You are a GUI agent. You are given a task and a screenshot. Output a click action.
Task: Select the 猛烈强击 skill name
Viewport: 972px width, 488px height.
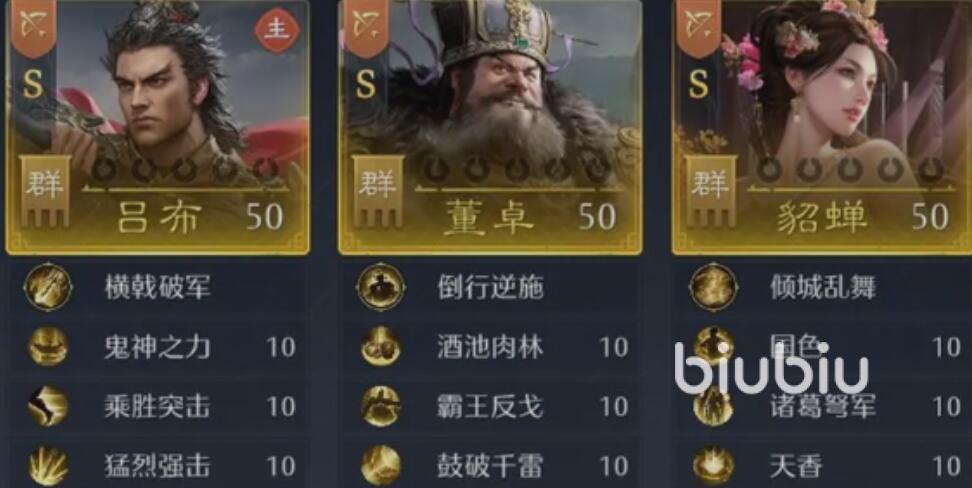coord(157,466)
